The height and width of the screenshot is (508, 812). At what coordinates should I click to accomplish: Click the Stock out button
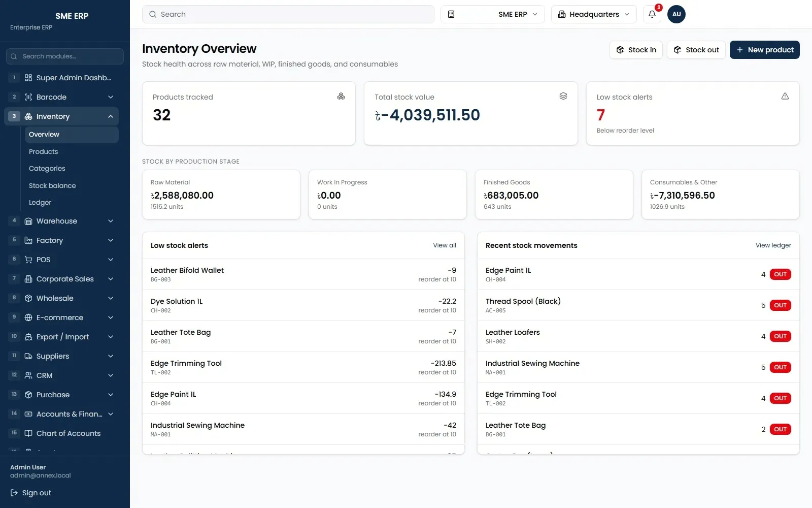coord(696,50)
